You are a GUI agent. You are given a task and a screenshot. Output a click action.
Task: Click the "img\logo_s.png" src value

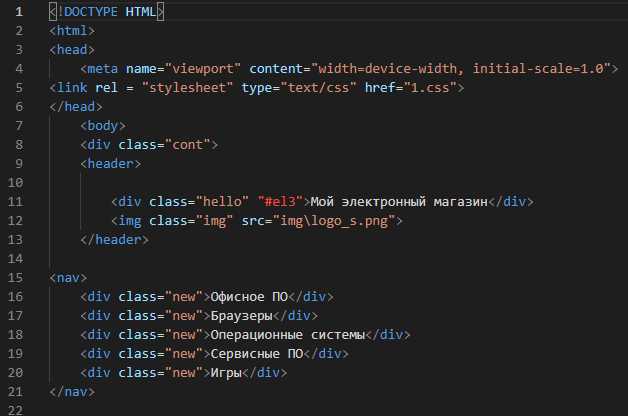(x=334, y=221)
